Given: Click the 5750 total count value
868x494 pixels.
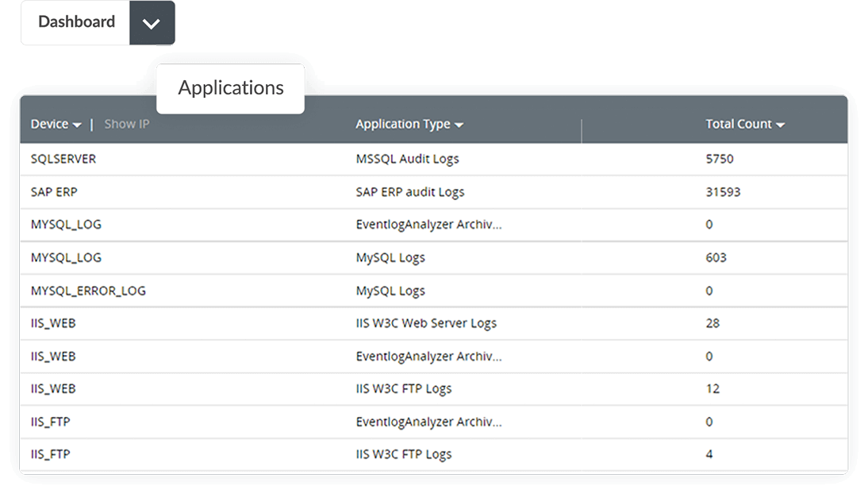Looking at the screenshot, I should click(720, 159).
